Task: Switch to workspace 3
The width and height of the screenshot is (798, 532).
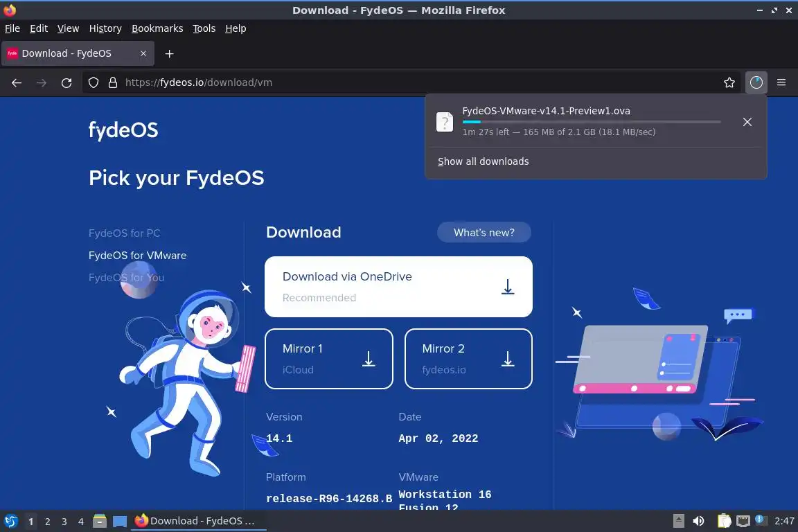Action: click(64, 522)
